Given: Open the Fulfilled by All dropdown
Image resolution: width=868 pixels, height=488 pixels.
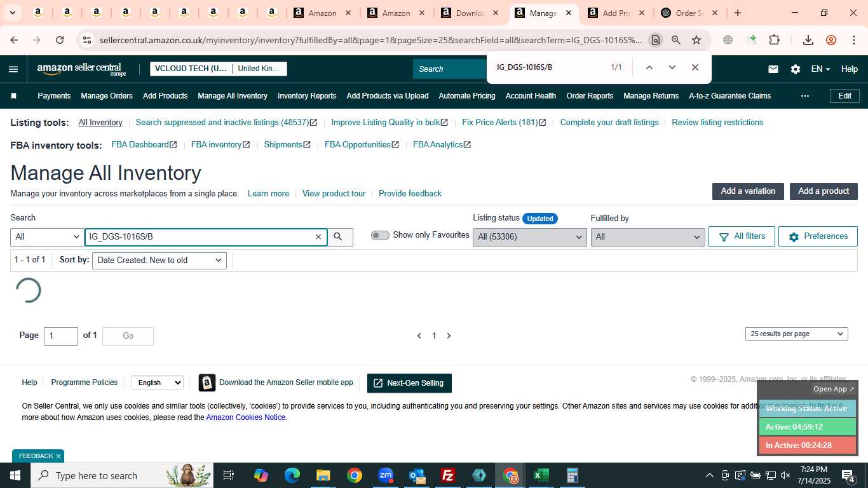Looking at the screenshot, I should [x=648, y=237].
